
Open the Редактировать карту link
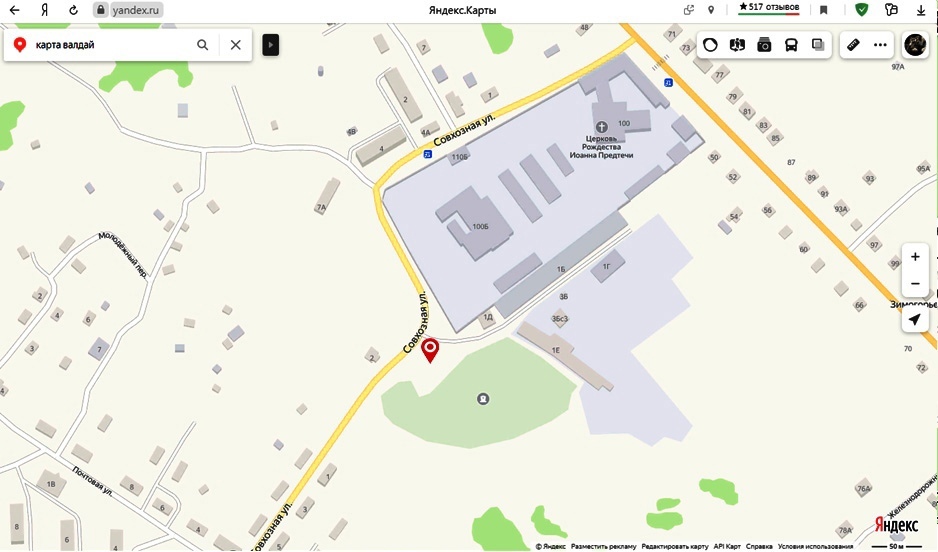pyautogui.click(x=675, y=546)
